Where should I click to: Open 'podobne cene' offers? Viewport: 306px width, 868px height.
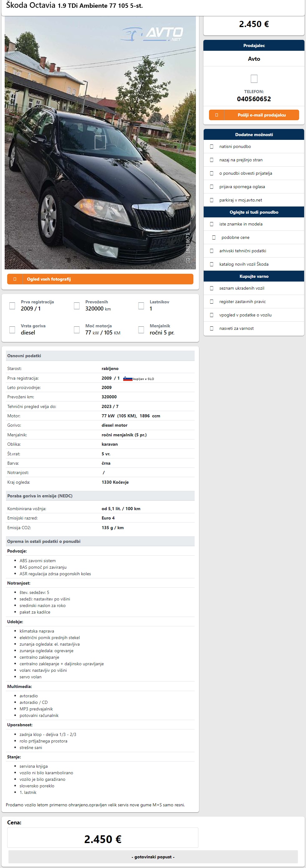click(x=236, y=238)
